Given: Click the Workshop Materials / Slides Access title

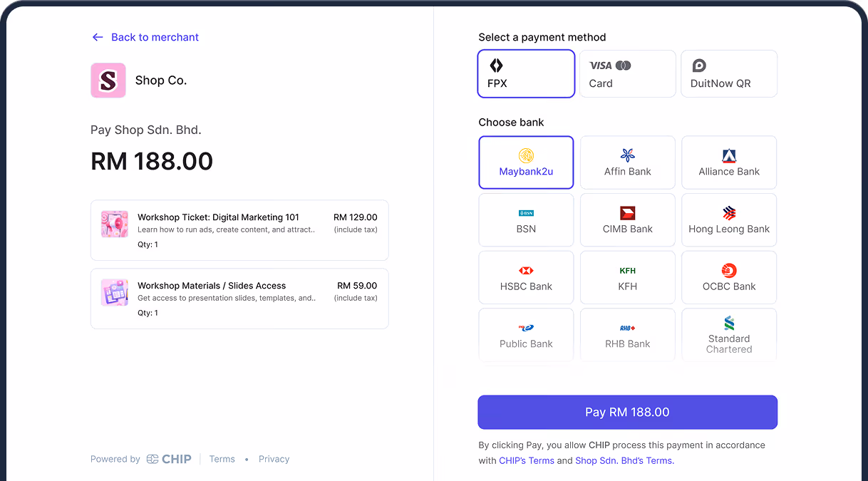Looking at the screenshot, I should click(x=212, y=286).
